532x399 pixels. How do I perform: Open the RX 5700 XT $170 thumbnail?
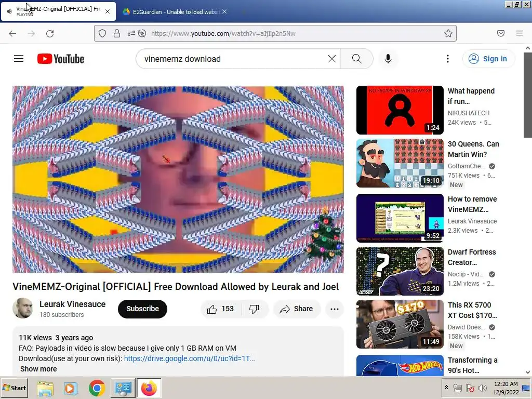(400, 324)
